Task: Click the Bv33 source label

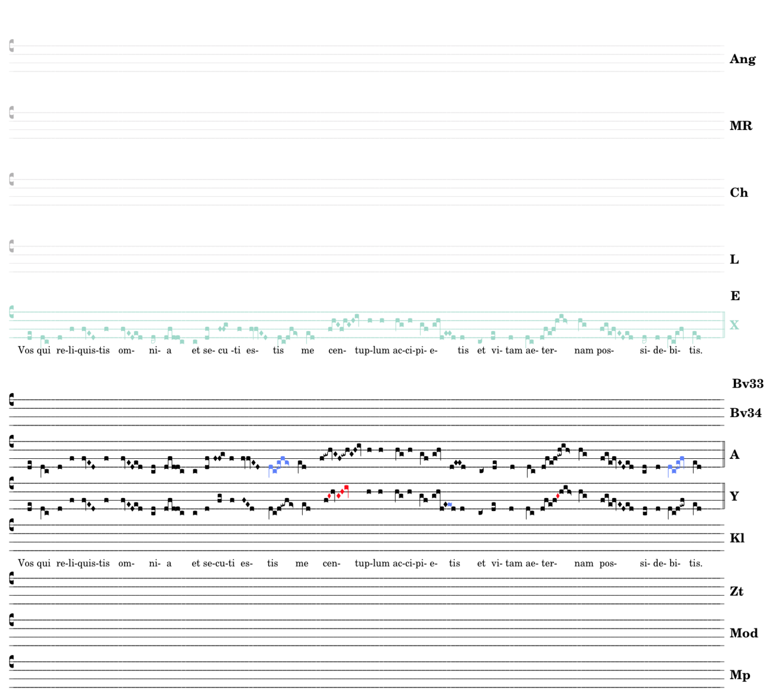Action: pos(747,384)
